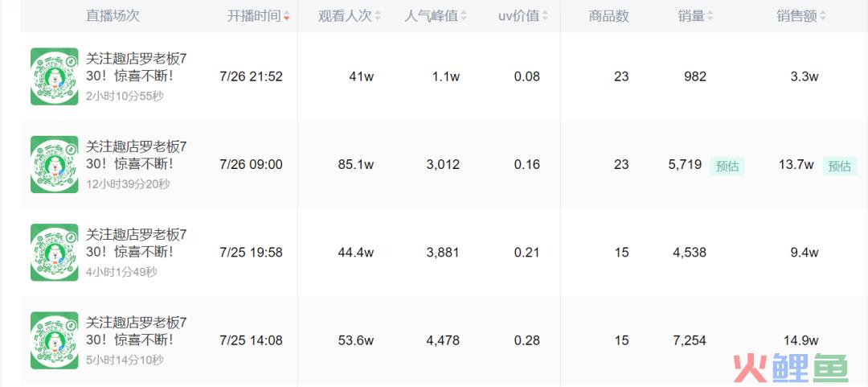
Task: Sort table by 观看人次 arrow icon
Action: pos(378,16)
